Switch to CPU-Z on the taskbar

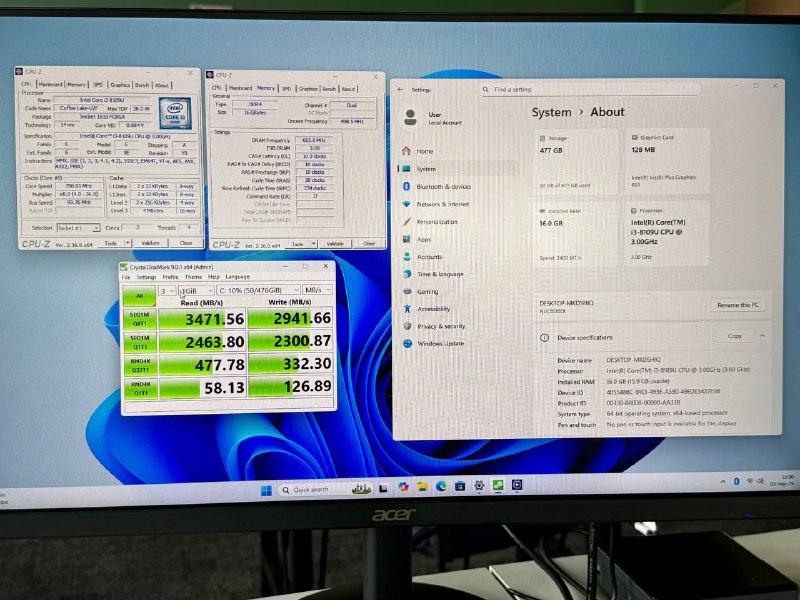[x=517, y=485]
